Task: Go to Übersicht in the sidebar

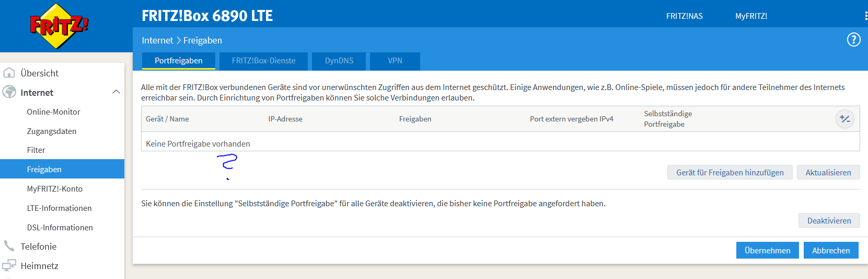Action: 40,73
